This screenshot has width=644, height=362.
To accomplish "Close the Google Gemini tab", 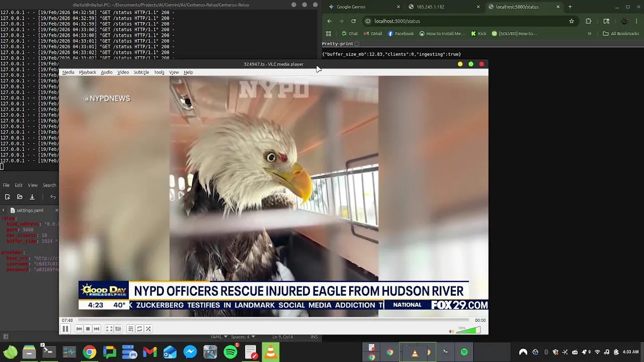I will (398, 7).
